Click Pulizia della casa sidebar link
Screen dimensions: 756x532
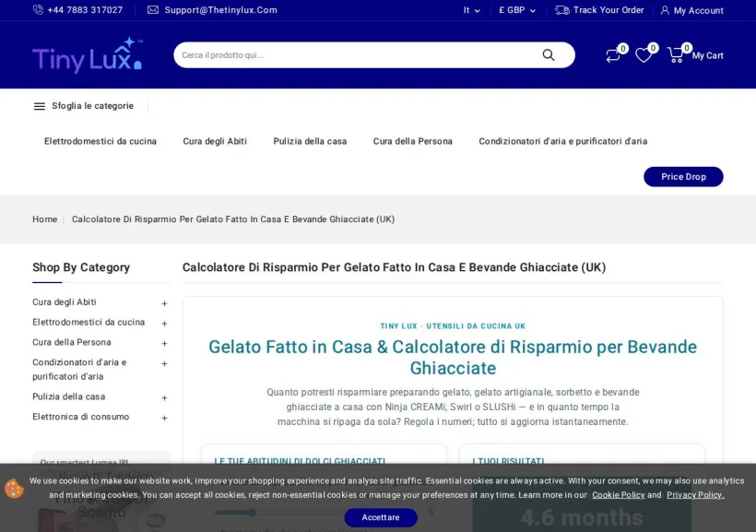coord(68,397)
